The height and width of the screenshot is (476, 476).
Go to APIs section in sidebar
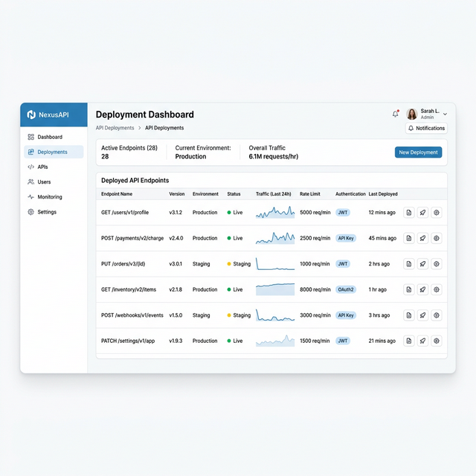point(42,167)
